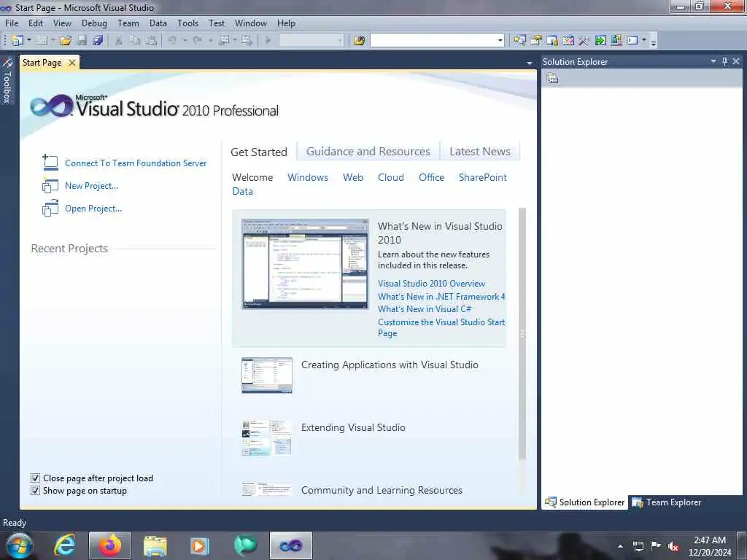Open the Properties Window toolbar icon
Image resolution: width=747 pixels, height=560 pixels.
[x=536, y=41]
